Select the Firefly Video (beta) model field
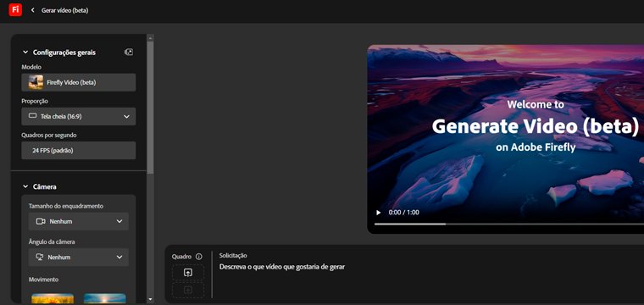The width and height of the screenshot is (644, 305). 79,82
